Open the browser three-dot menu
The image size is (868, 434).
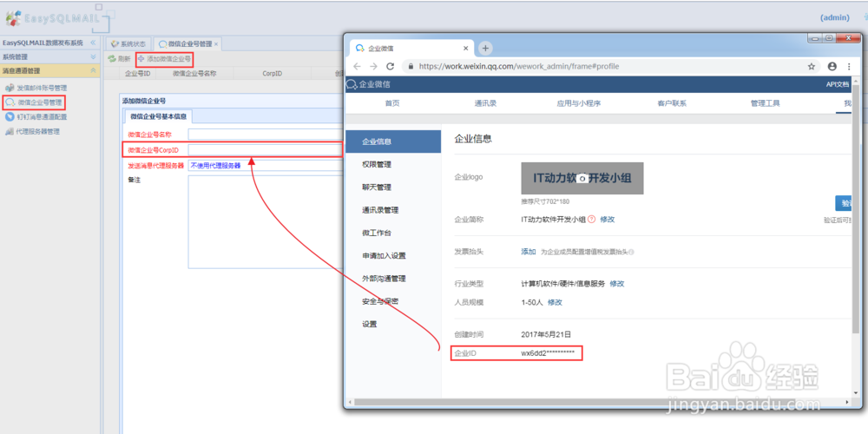(849, 67)
